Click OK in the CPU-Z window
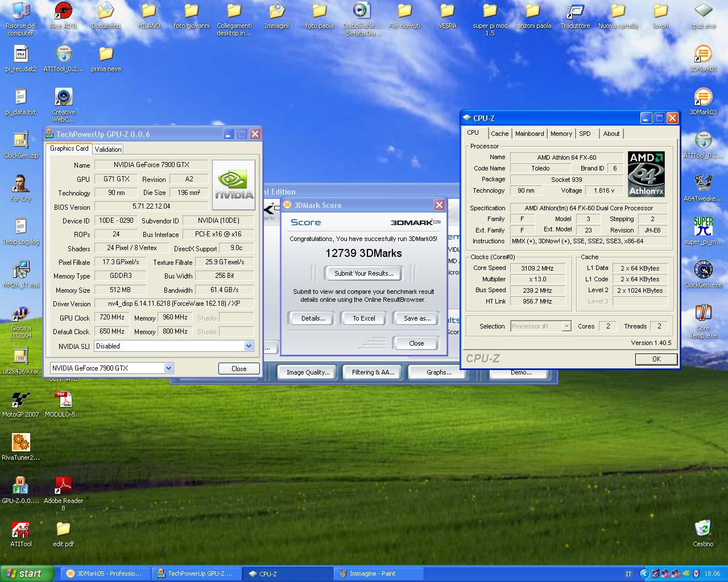 656,359
